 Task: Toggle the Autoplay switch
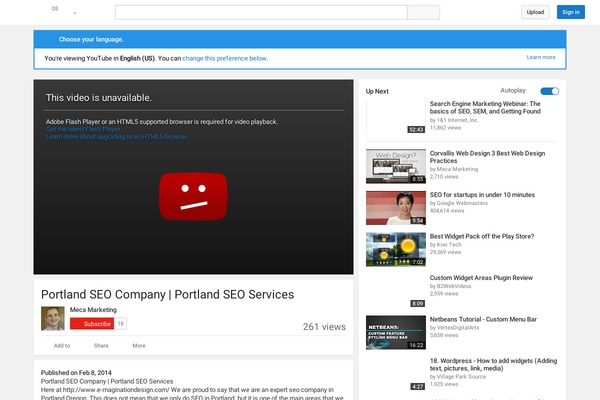[549, 91]
